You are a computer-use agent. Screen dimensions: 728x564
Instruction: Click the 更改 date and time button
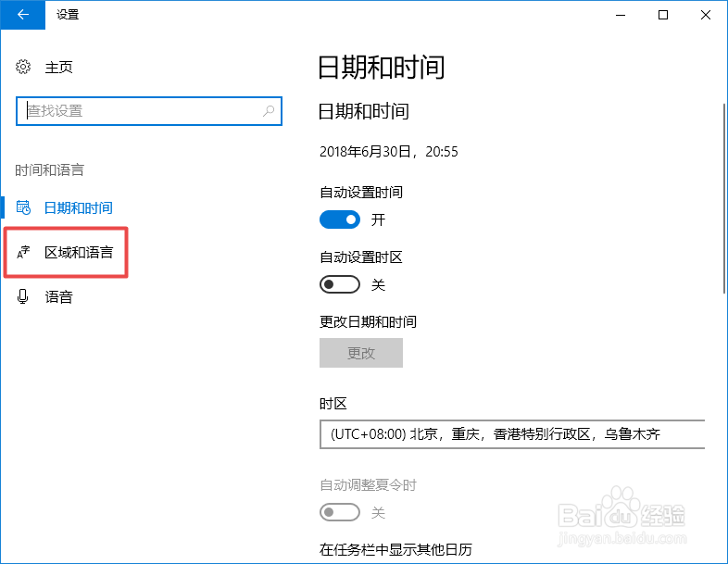click(360, 353)
